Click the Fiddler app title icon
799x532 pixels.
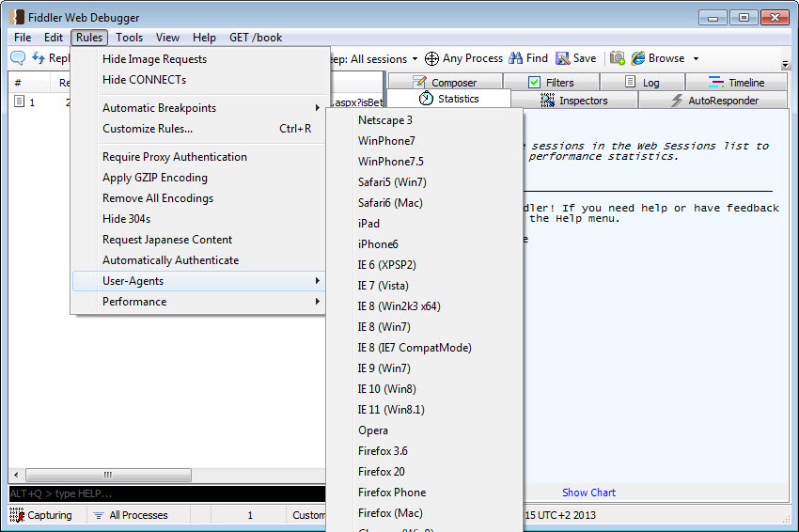pyautogui.click(x=17, y=17)
